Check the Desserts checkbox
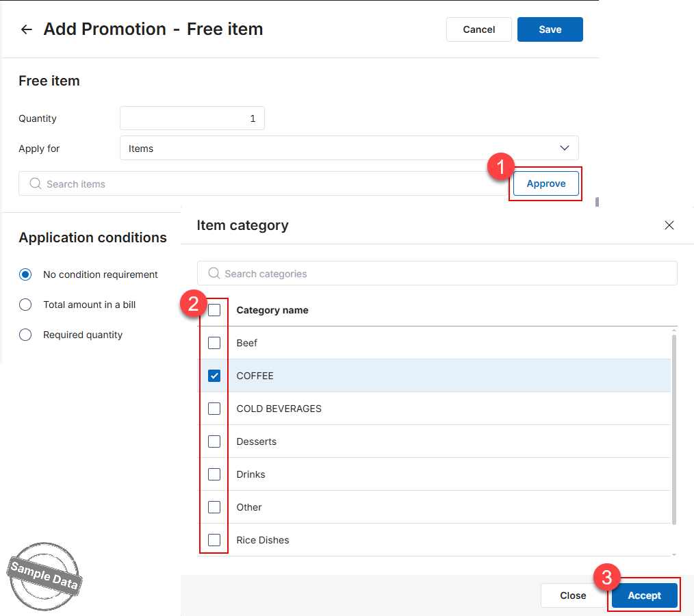This screenshot has height=616, width=694. (214, 441)
